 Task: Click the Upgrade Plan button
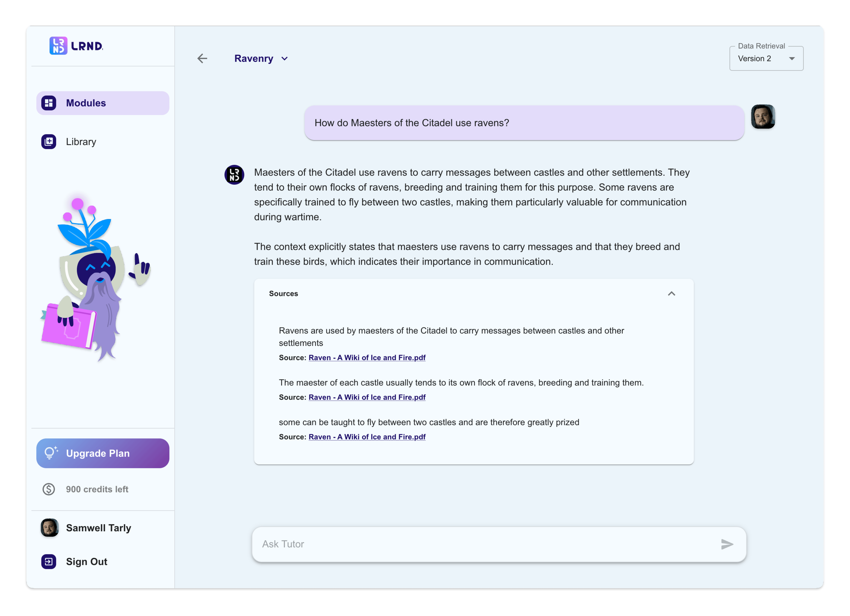103,453
